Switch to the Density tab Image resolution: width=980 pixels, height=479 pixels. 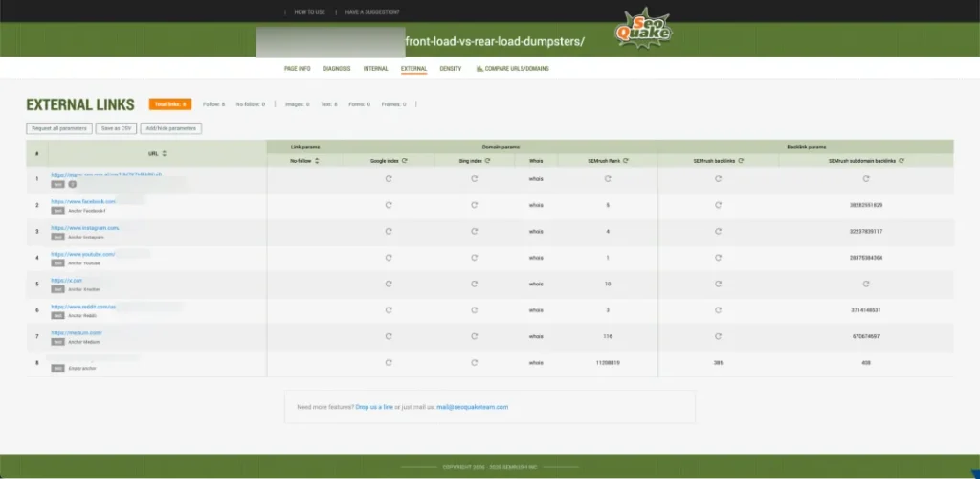point(451,69)
